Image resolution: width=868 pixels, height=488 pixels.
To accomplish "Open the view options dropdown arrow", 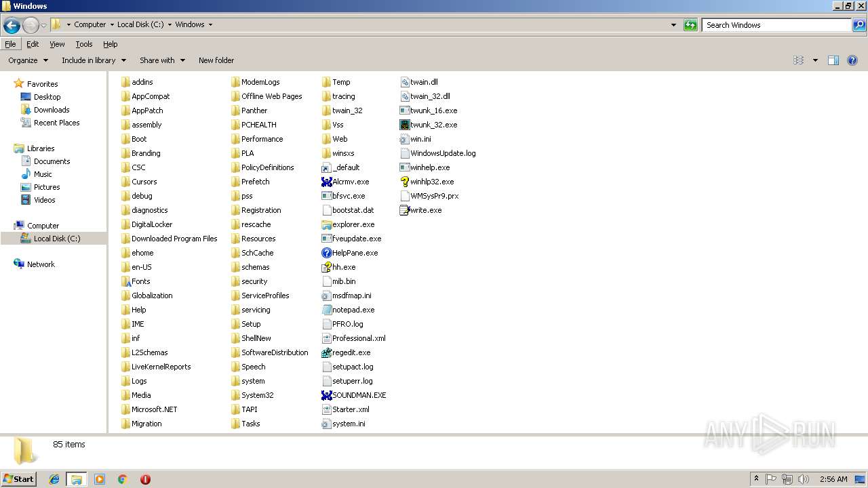I will click(x=815, y=60).
